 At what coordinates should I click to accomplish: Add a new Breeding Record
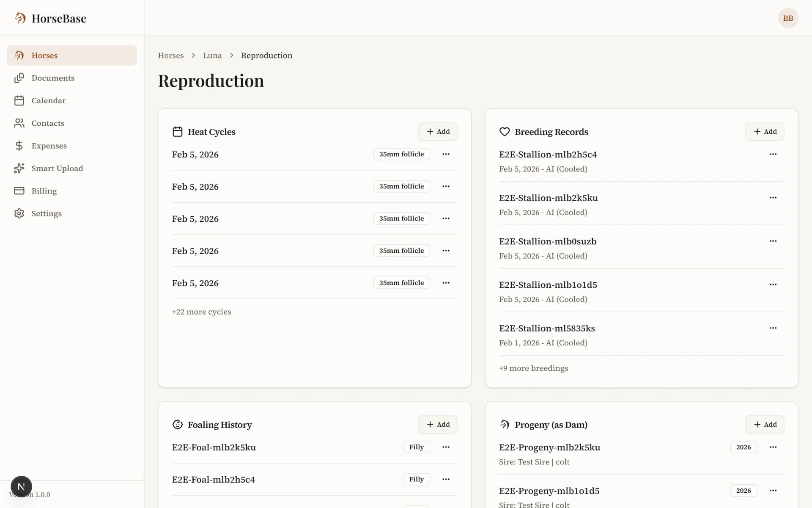pyautogui.click(x=765, y=132)
